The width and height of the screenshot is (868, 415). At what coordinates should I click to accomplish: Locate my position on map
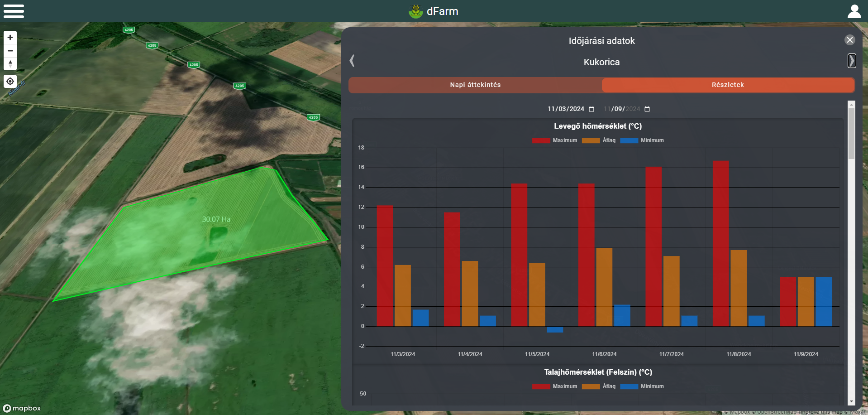point(10,82)
